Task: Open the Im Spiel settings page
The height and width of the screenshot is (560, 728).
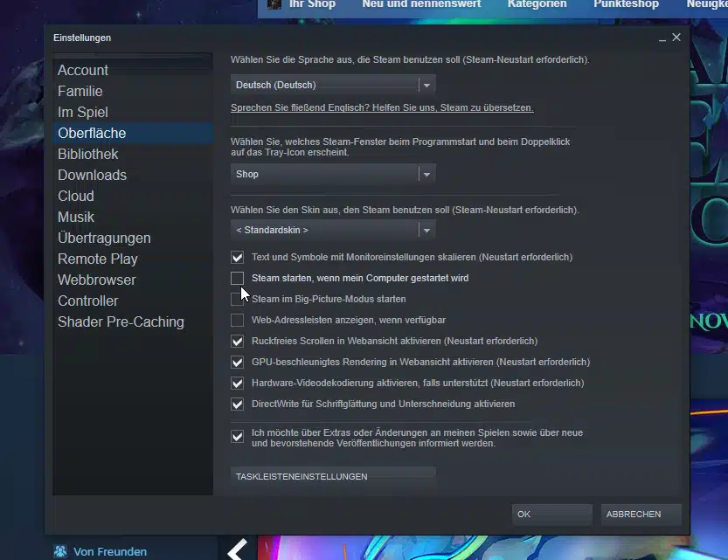Action: [132, 112]
